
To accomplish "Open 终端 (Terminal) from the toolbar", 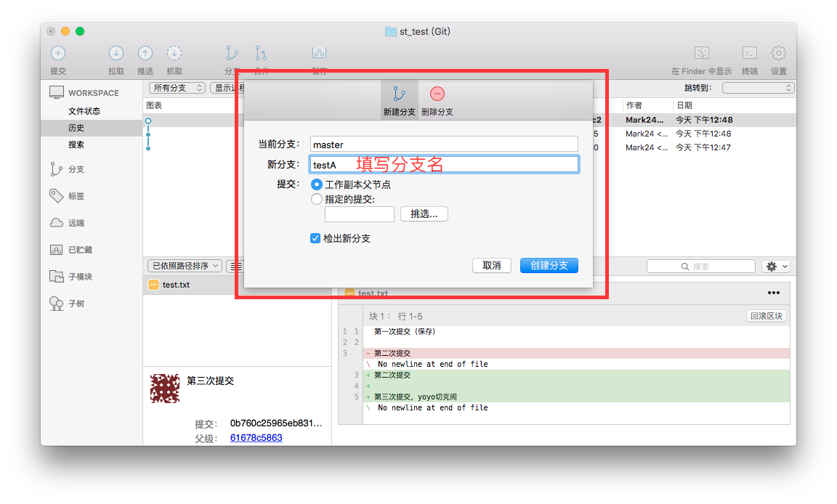I will pyautogui.click(x=749, y=54).
